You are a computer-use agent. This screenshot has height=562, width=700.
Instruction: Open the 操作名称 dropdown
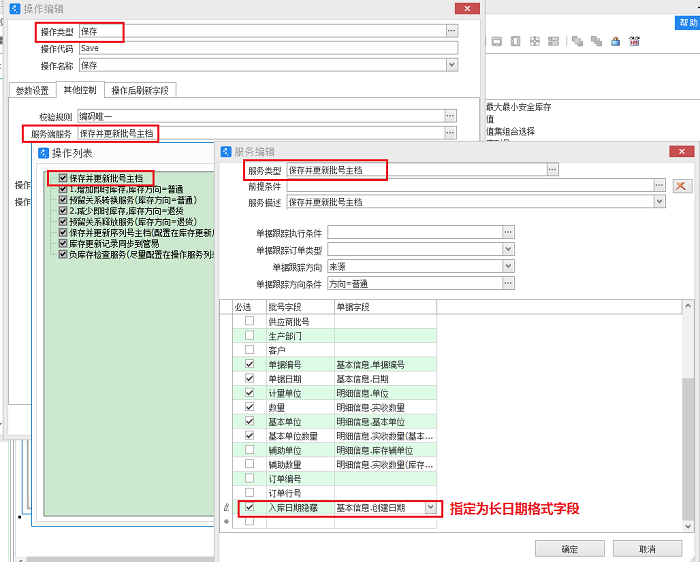click(x=451, y=65)
